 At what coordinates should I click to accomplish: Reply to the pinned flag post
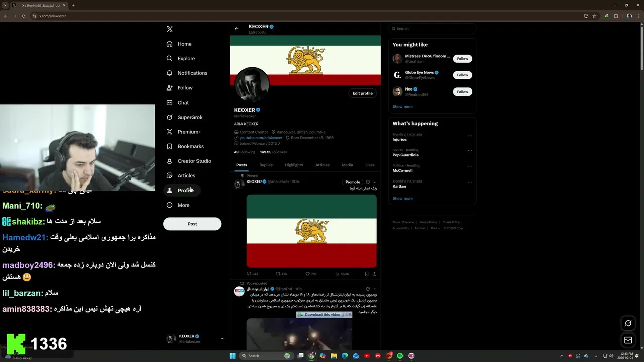[x=252, y=274]
